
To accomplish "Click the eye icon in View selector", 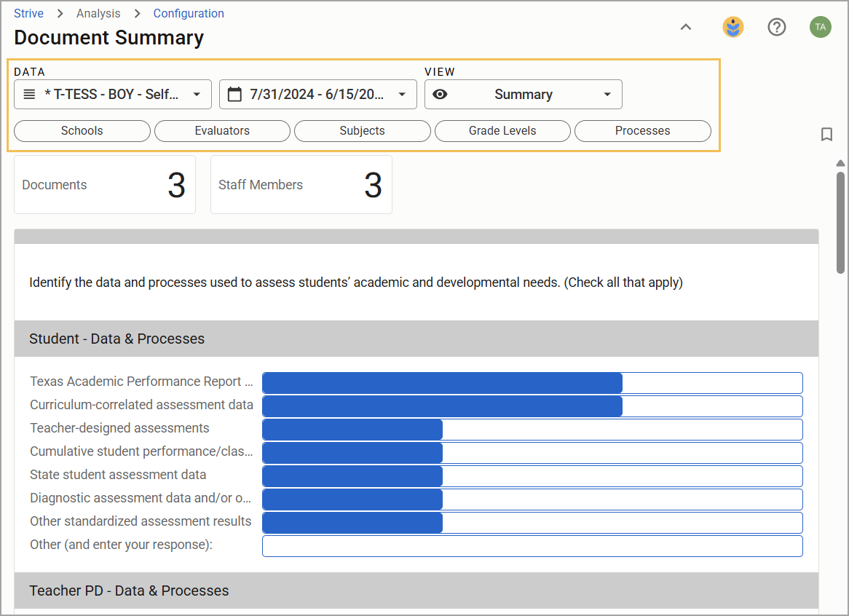I will [x=441, y=94].
